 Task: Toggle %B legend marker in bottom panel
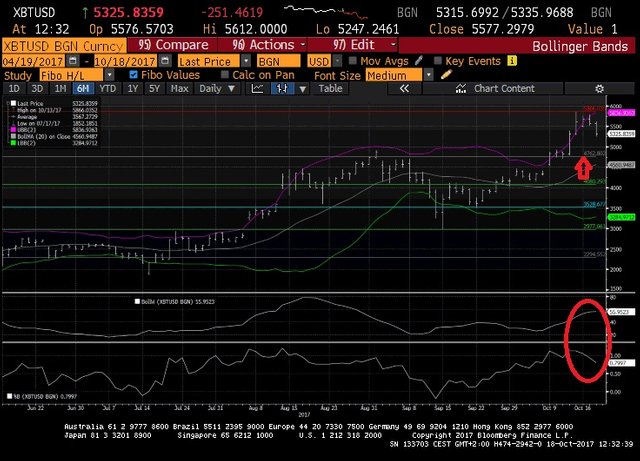[10, 396]
